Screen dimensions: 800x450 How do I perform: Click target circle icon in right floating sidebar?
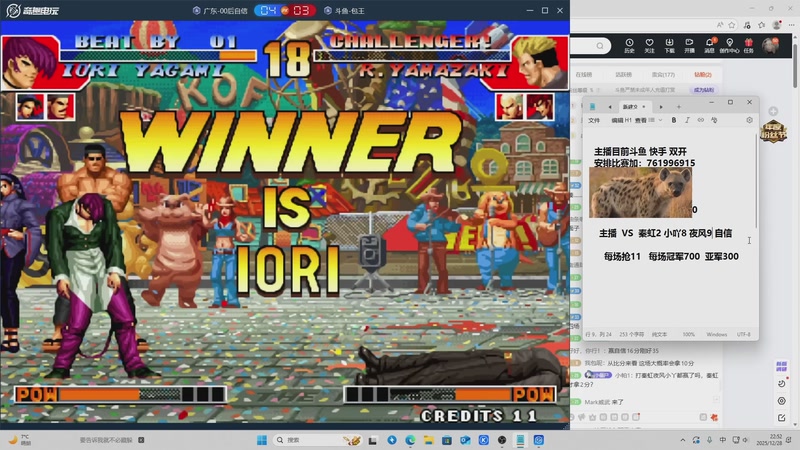pyautogui.click(x=782, y=401)
